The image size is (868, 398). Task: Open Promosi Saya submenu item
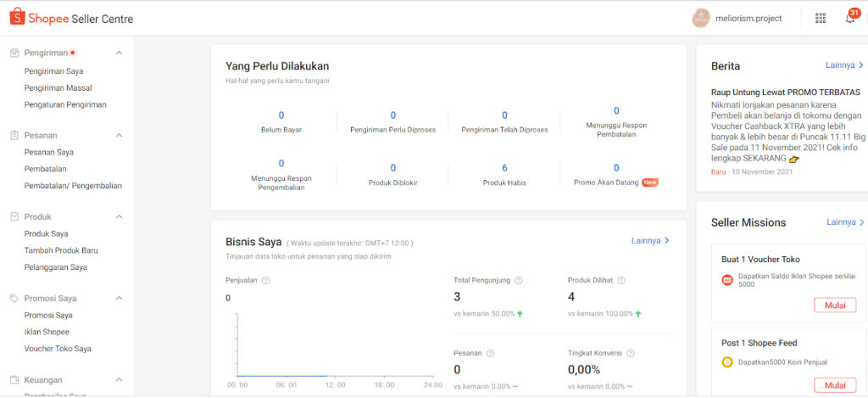click(48, 315)
